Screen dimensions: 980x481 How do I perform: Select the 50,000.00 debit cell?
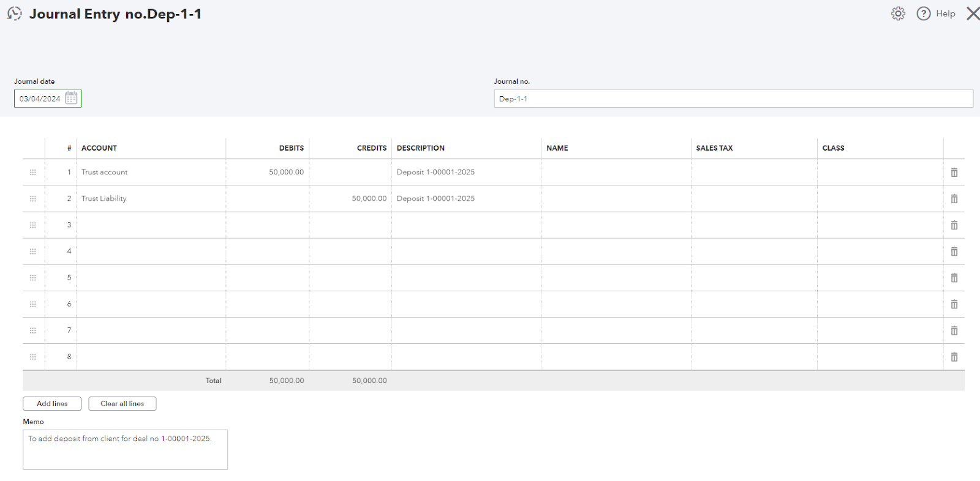click(267, 173)
